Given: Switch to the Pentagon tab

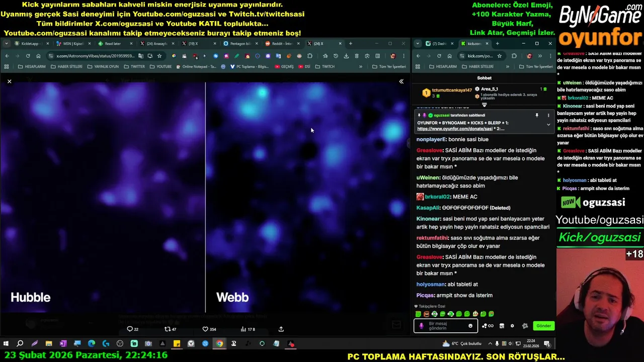Looking at the screenshot, I should click(240, 44).
